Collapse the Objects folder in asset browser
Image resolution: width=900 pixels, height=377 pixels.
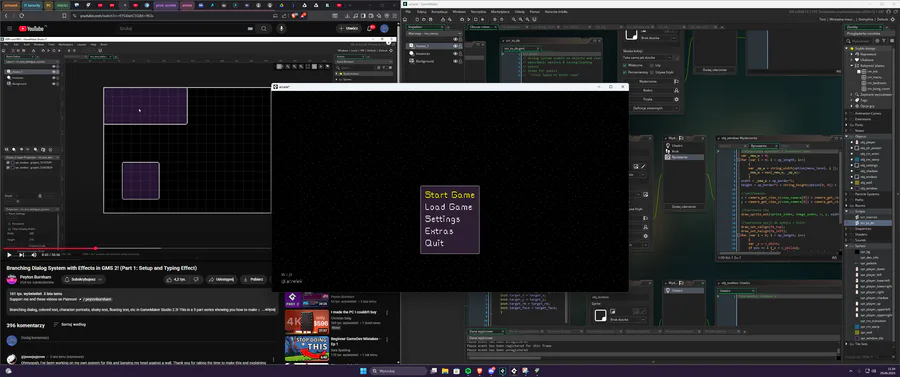point(847,136)
